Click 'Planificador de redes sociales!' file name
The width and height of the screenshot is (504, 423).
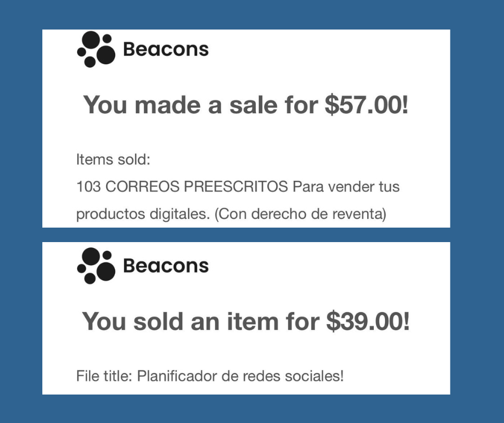(240, 376)
